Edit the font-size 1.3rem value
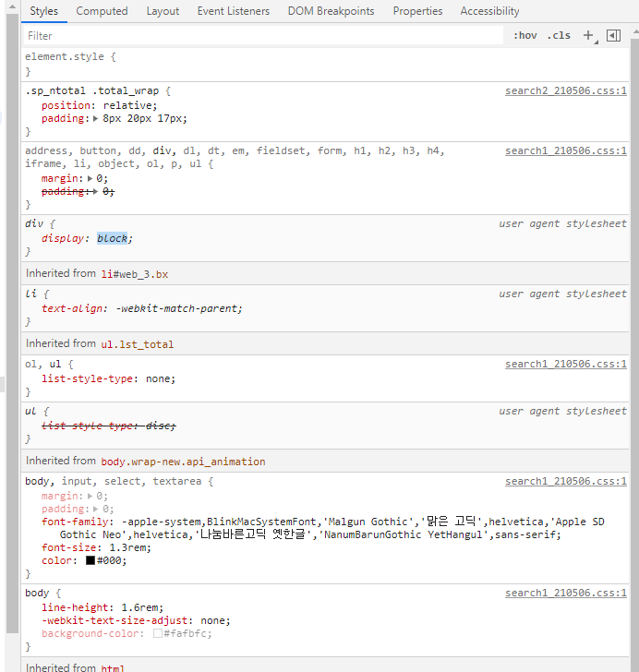This screenshot has width=639, height=672. click(127, 547)
